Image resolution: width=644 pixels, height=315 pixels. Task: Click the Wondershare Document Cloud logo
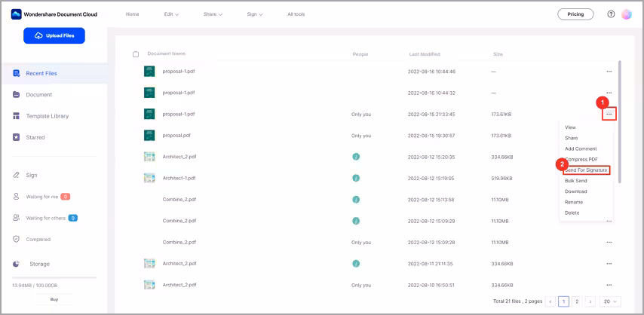tap(54, 14)
